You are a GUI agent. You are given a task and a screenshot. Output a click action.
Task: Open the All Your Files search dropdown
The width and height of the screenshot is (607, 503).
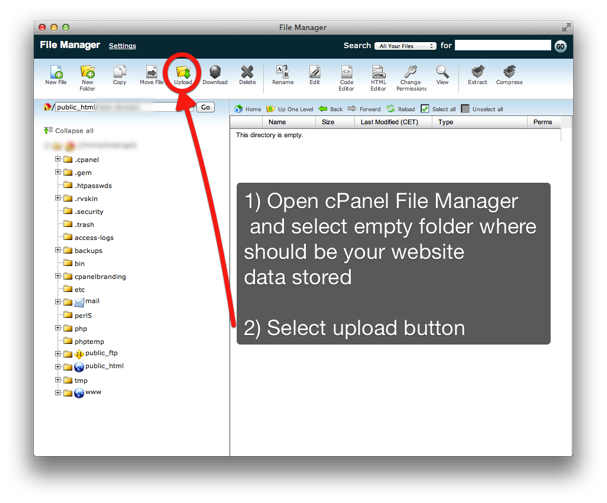405,46
